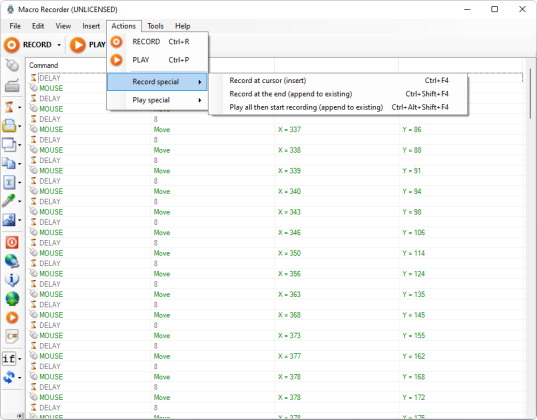The image size is (537, 420).
Task: Expand the image icon dropdown arrow
Action: pyautogui.click(x=20, y=220)
